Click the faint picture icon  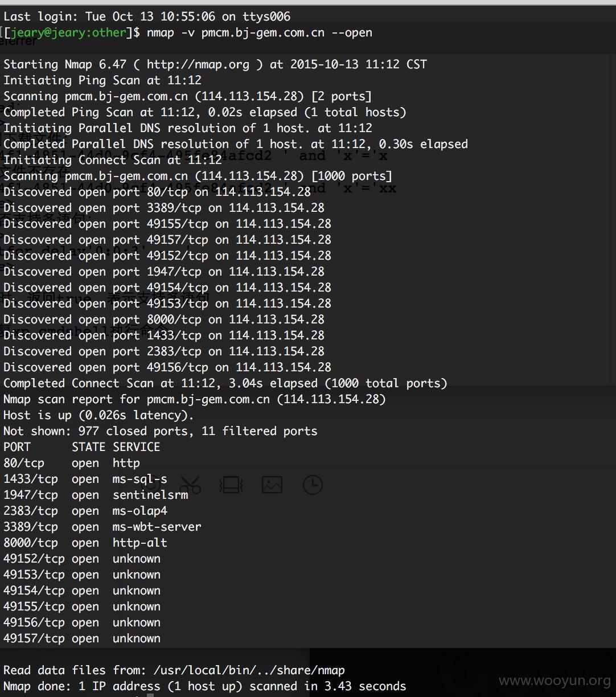tap(272, 485)
